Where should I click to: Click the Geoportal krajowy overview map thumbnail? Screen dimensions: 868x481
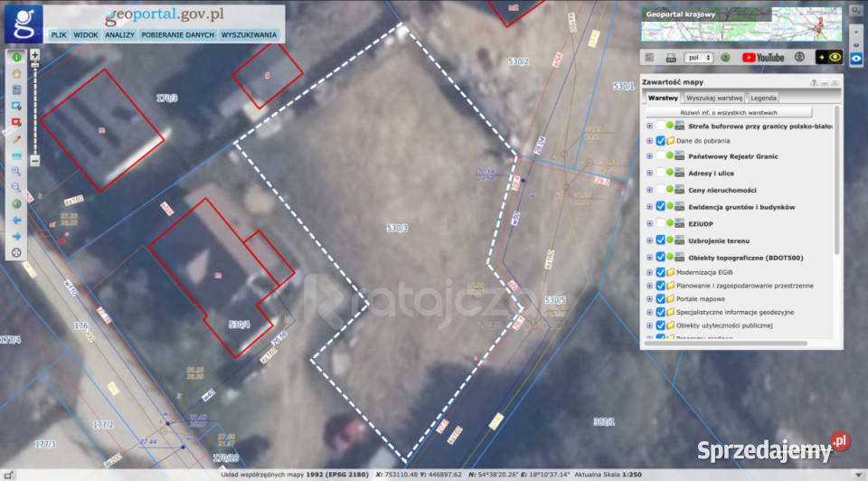(x=741, y=26)
